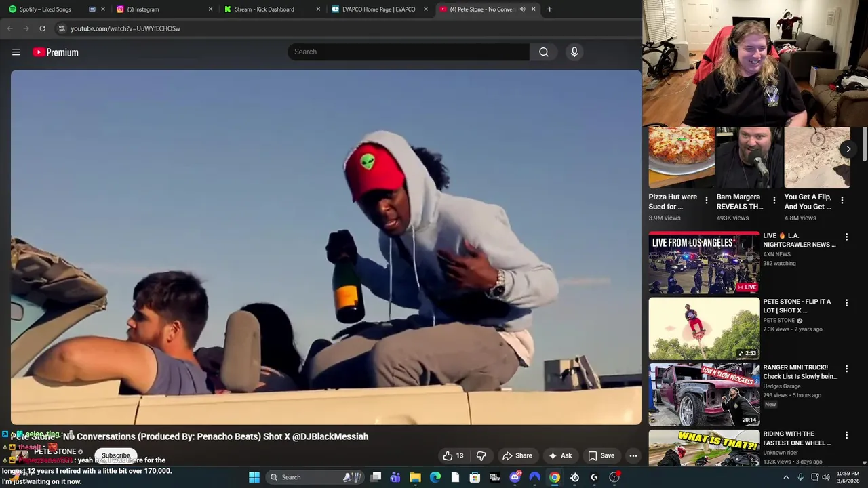
Task: Open the Bam Margera video thumbnail
Action: [749, 157]
